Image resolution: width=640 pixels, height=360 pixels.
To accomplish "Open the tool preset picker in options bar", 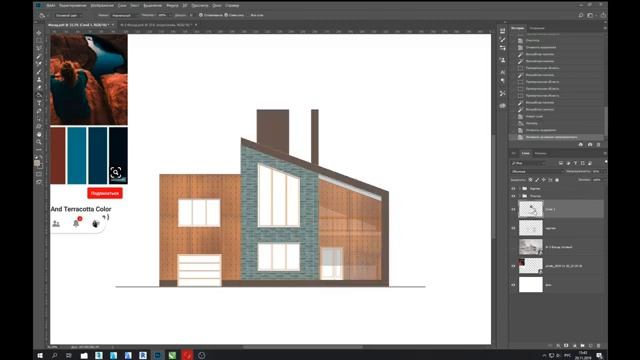I will (x=43, y=16).
